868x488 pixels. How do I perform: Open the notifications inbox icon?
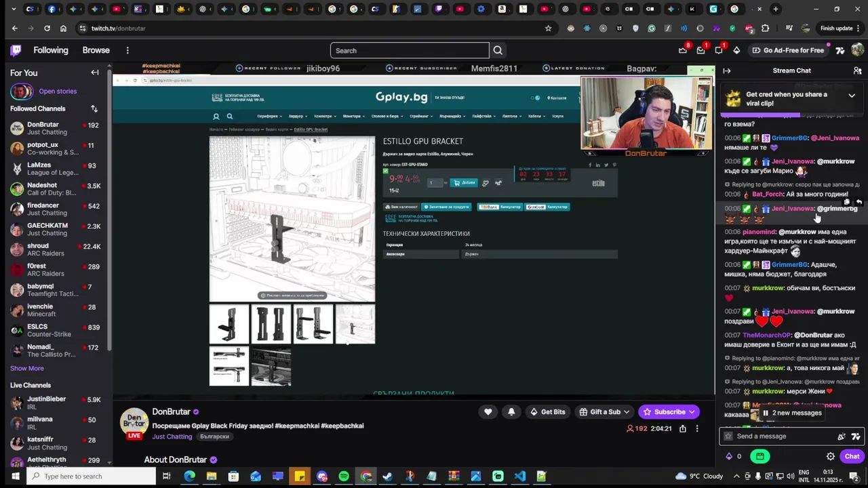(701, 50)
